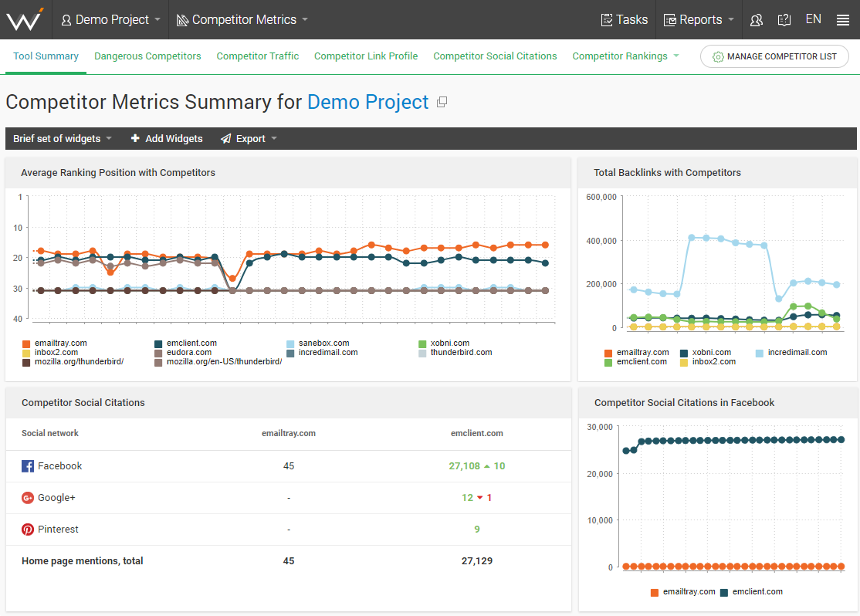The height and width of the screenshot is (616, 860).
Task: Toggle inbox2.com legend in ranking chart
Action: pos(50,353)
